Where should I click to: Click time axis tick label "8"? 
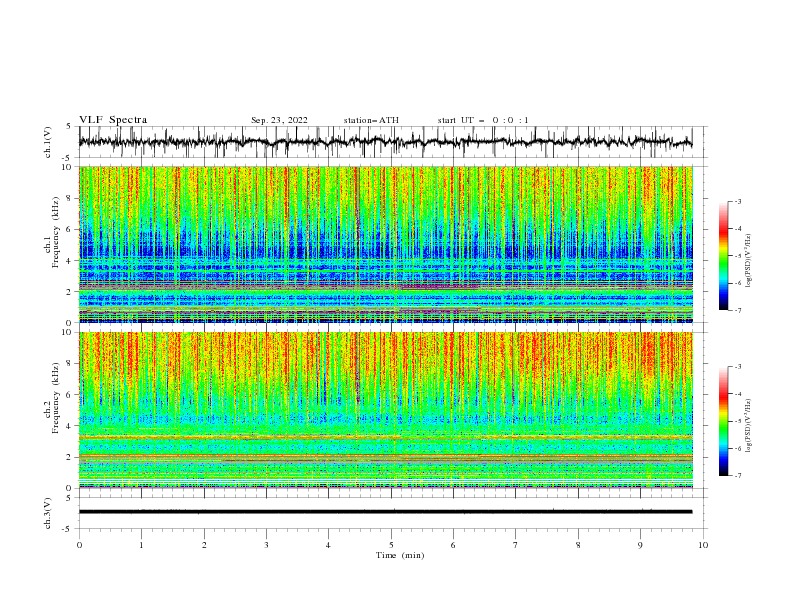(578, 545)
